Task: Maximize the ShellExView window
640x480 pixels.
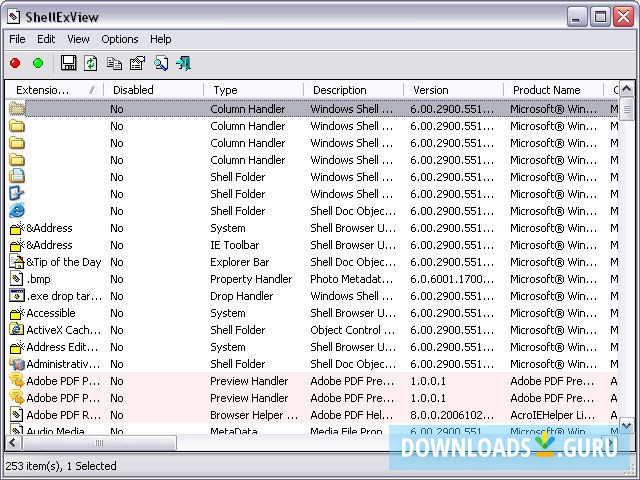Action: pos(600,17)
